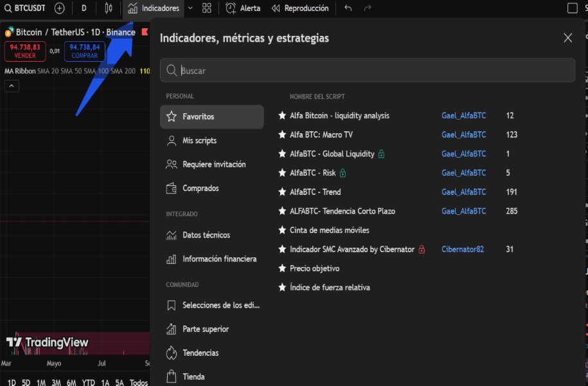Click the add symbol plus icon
Viewport: 588px width, 386px height.
pyautogui.click(x=60, y=8)
